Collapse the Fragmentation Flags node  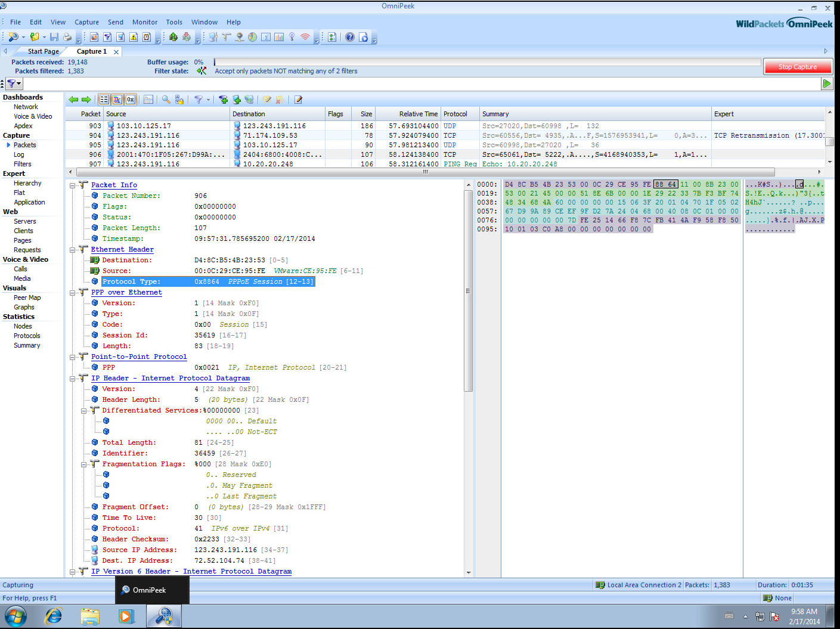click(83, 464)
